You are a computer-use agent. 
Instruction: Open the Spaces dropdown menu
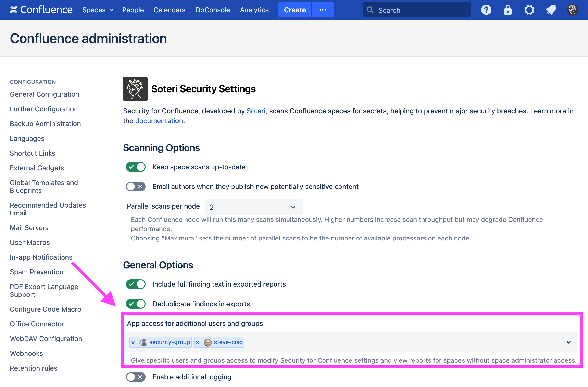98,10
